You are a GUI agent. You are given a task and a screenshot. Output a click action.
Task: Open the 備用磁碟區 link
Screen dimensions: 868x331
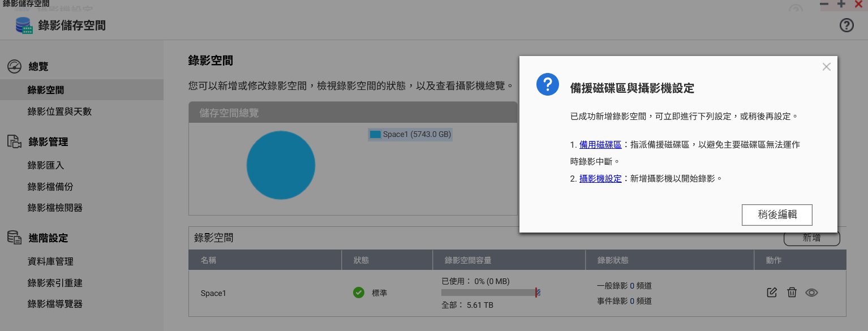[600, 145]
